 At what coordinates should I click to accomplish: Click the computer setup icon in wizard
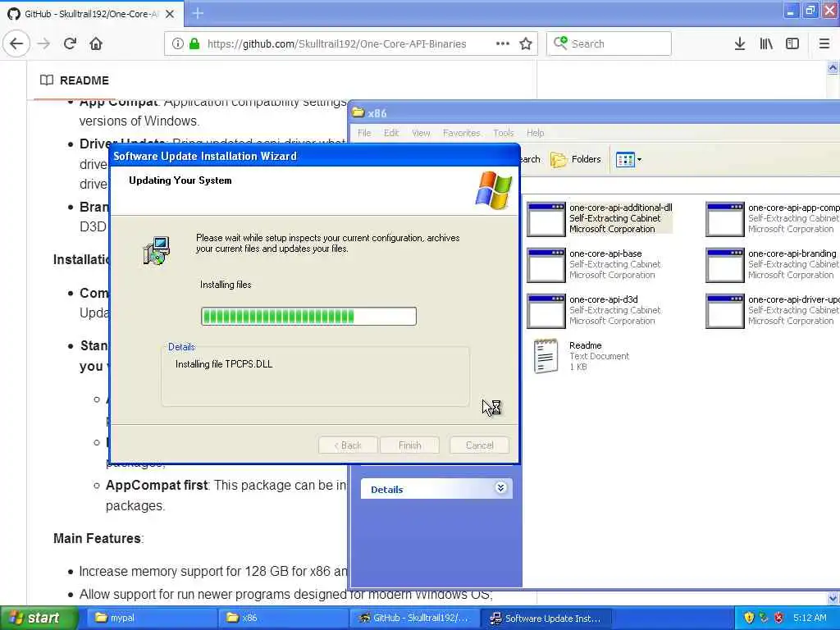[157, 250]
